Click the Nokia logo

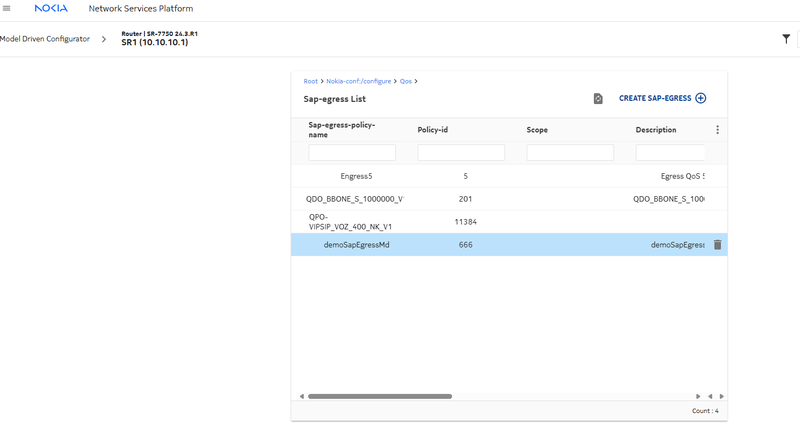[50, 9]
